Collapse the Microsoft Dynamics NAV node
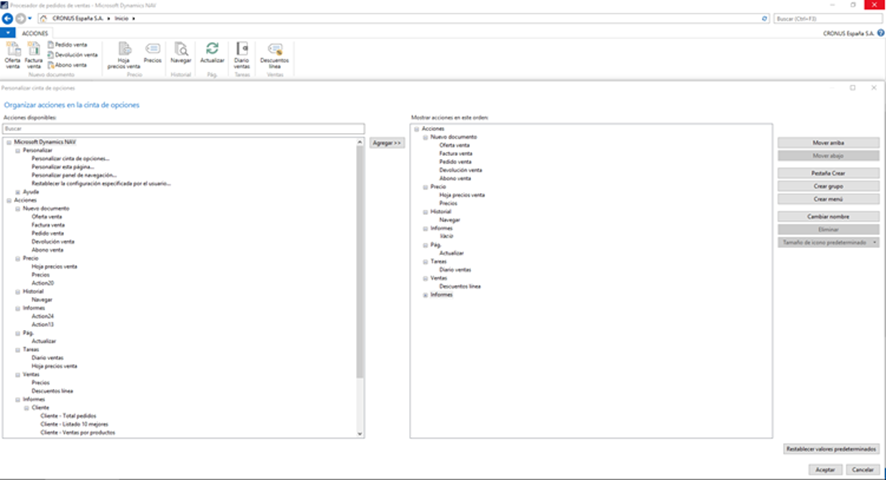The image size is (886, 480). [9, 142]
